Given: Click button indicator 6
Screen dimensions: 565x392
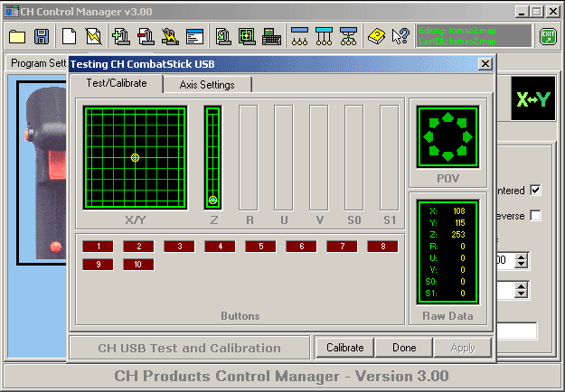Looking at the screenshot, I should (302, 247).
